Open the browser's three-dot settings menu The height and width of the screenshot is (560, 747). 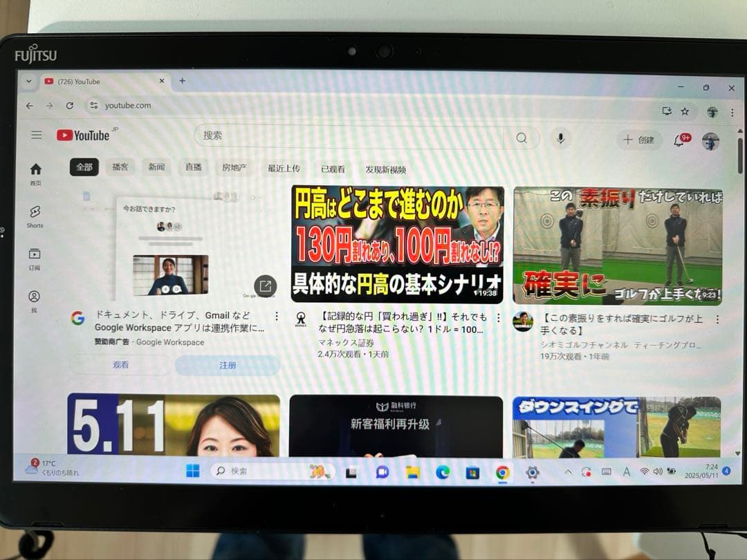click(x=732, y=111)
